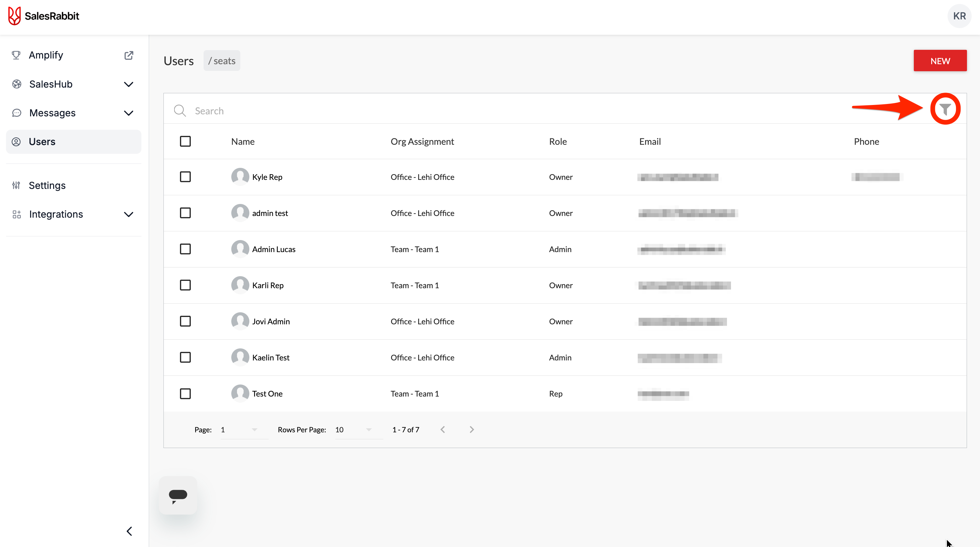Screen dimensions: 980x547
Task: Expand the SalesHub menu
Action: (129, 84)
